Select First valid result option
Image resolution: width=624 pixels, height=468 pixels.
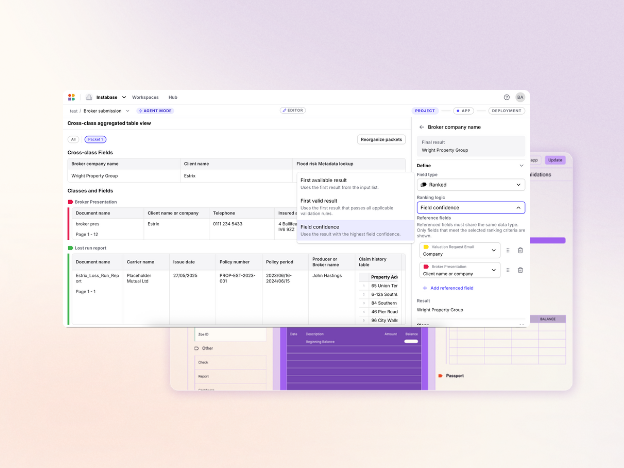click(x=355, y=207)
